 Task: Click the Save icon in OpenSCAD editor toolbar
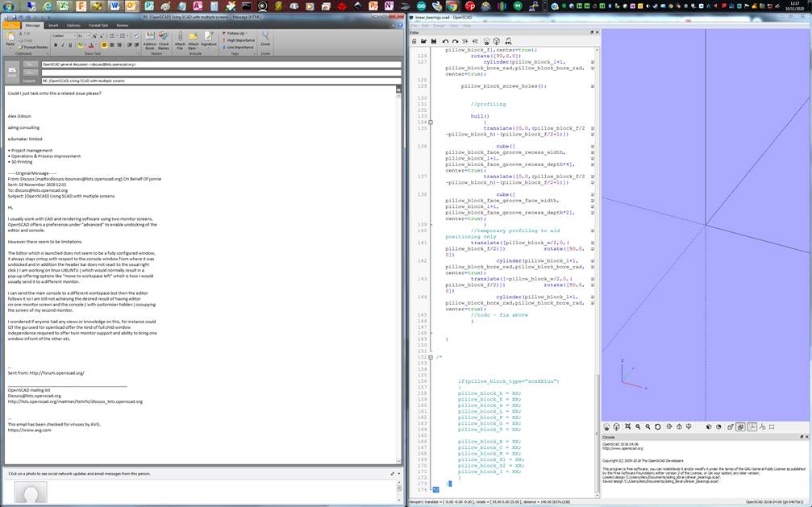(x=434, y=41)
